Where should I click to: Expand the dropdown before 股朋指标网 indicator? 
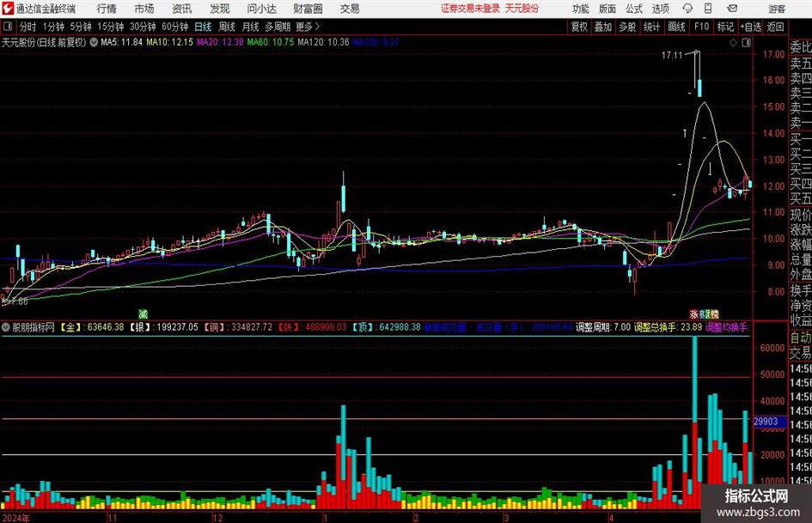click(6, 327)
